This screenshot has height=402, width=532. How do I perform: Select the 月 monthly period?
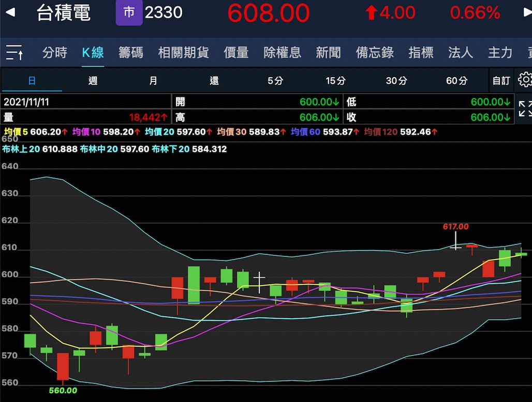tap(153, 81)
